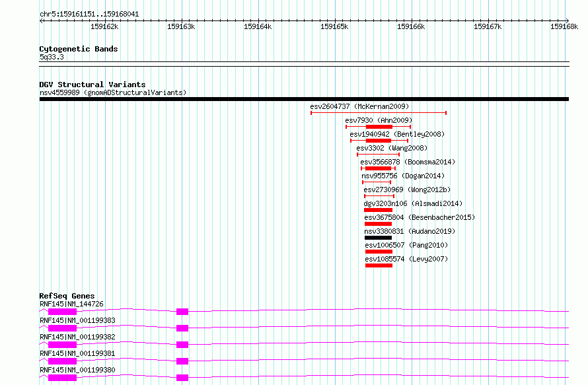Click the large magenta exon of NM_001199380
This screenshot has width=588, height=385.
coord(62,378)
